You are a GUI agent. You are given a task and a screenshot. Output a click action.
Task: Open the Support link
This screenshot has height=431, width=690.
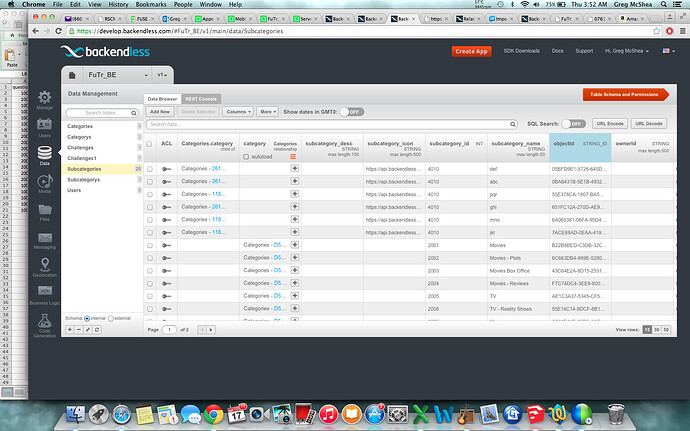pyautogui.click(x=584, y=51)
